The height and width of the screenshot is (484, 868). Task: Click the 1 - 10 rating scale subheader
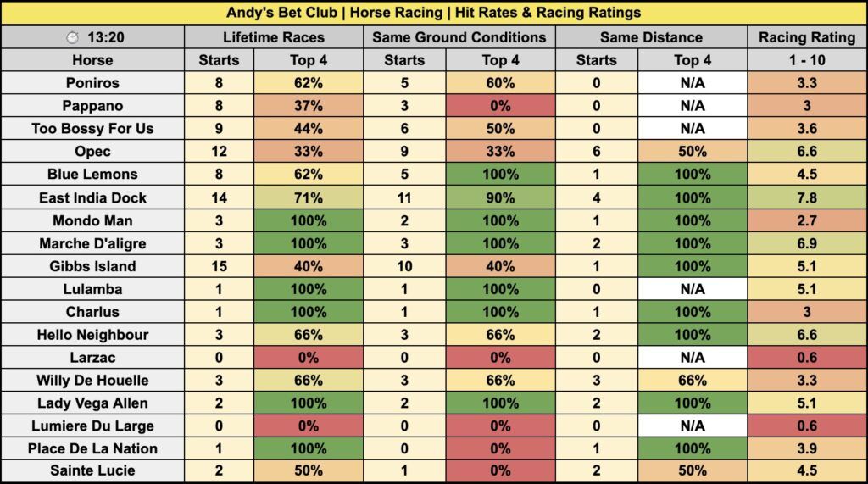coord(807,60)
